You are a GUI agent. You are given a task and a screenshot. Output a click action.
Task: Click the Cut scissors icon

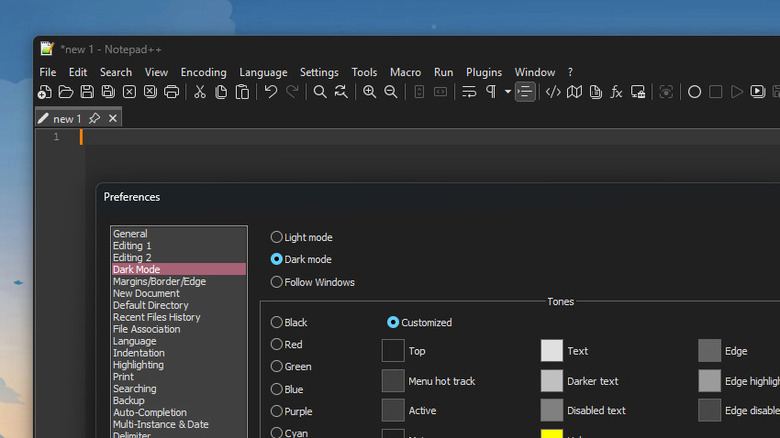pyautogui.click(x=200, y=92)
